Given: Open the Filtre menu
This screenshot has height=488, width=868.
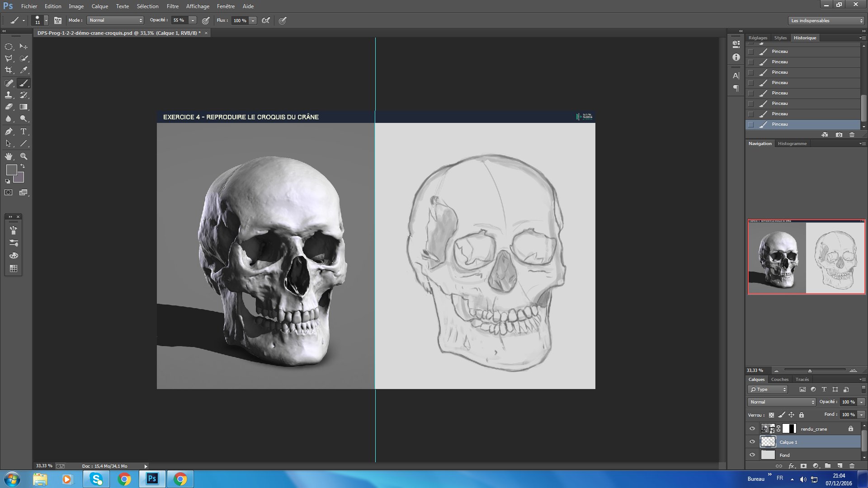Looking at the screenshot, I should [x=172, y=6].
